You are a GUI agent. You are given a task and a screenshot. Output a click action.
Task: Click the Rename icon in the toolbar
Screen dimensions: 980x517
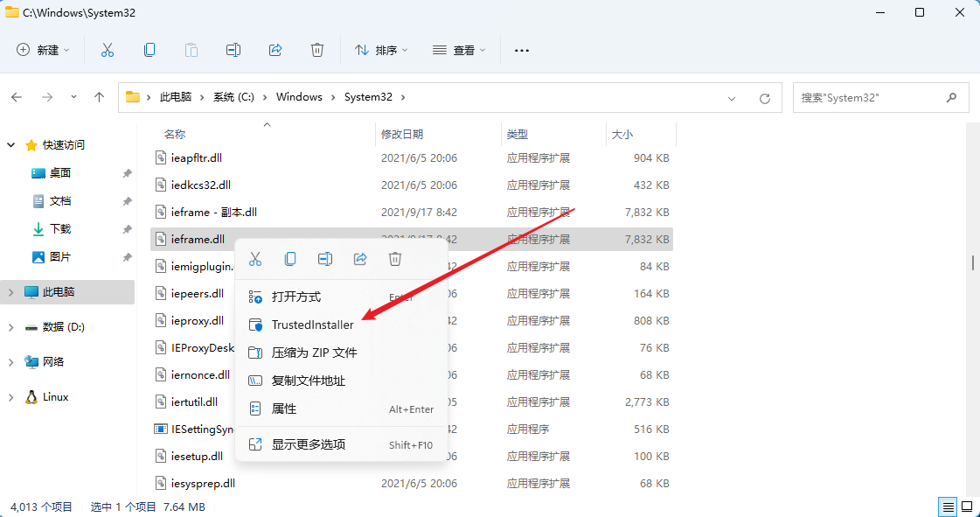click(x=233, y=50)
